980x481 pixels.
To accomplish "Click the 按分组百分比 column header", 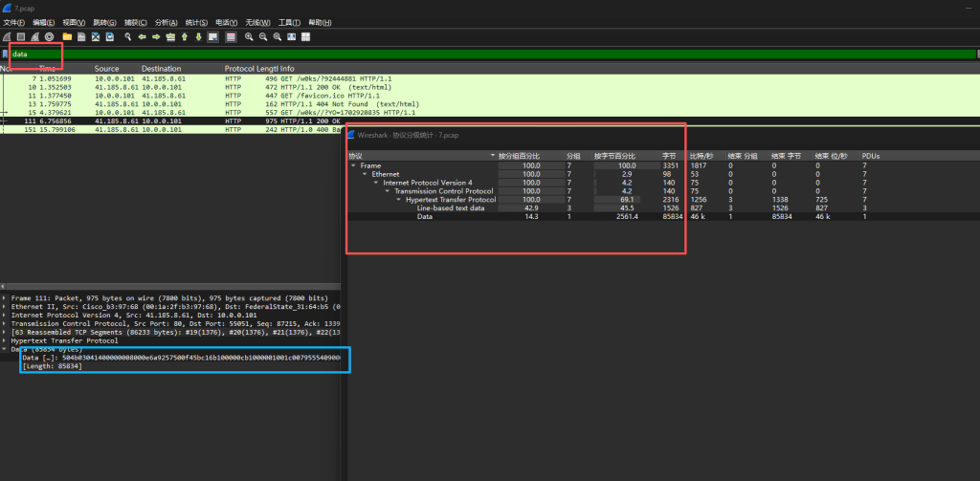I will point(520,155).
